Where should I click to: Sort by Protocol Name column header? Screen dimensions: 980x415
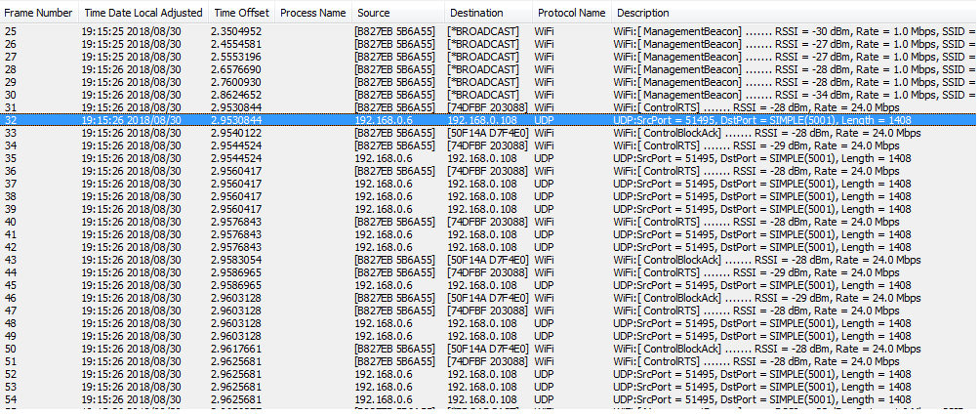coord(571,13)
